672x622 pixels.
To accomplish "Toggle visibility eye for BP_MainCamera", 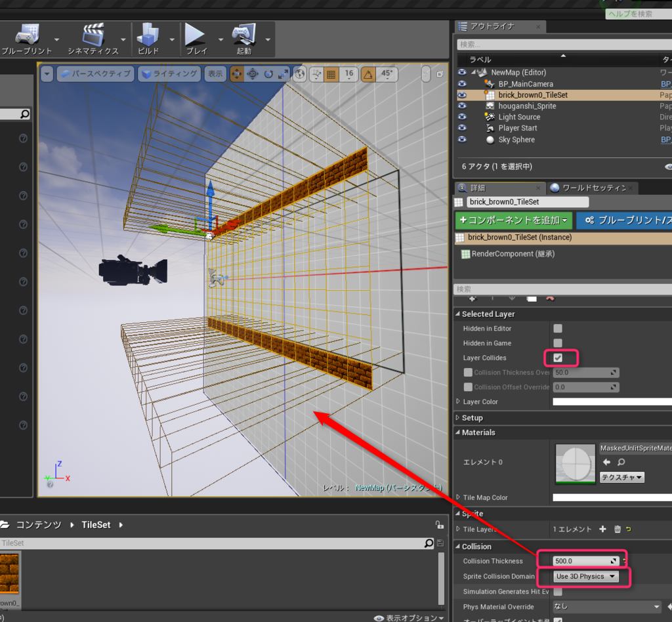I will 462,84.
